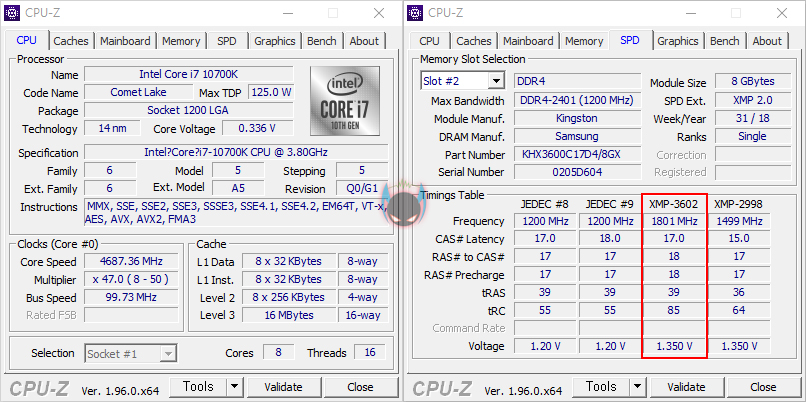Open About tab in right CPU-Z window
Viewport: 806px width, 402px height.
(767, 41)
